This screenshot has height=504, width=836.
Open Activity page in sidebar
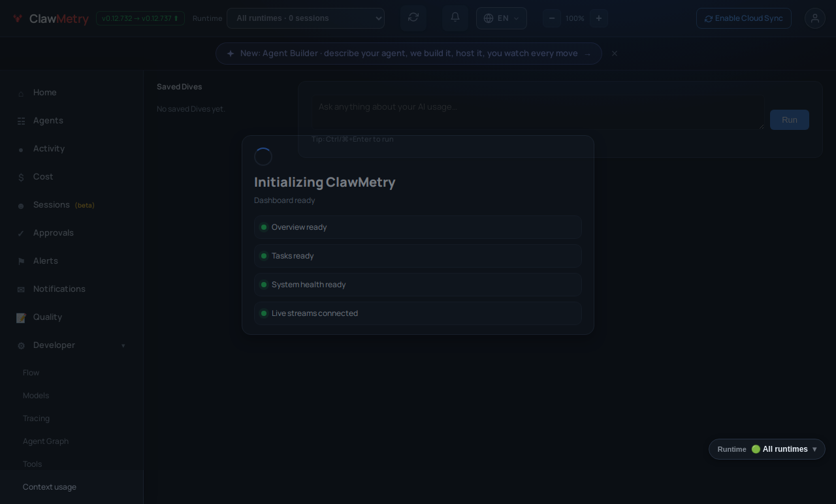click(72, 149)
